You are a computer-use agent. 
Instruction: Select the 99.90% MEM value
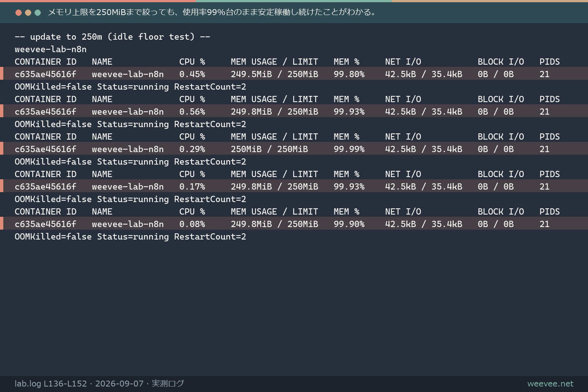349,224
